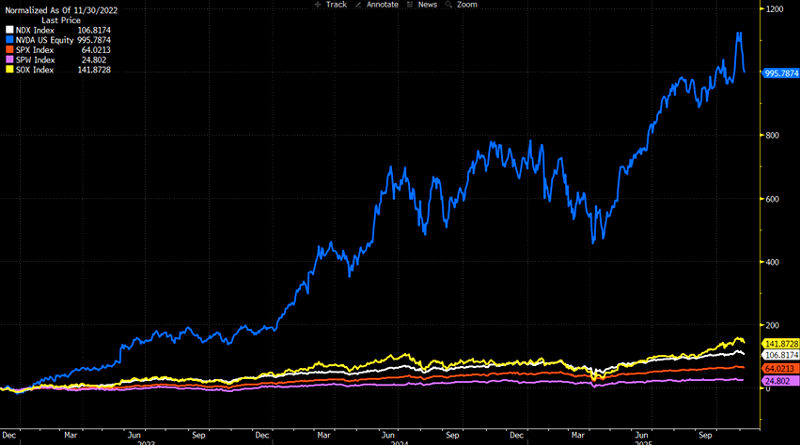The height and width of the screenshot is (445, 800).
Task: Click the white NDX Index legend swatch
Action: (8, 29)
